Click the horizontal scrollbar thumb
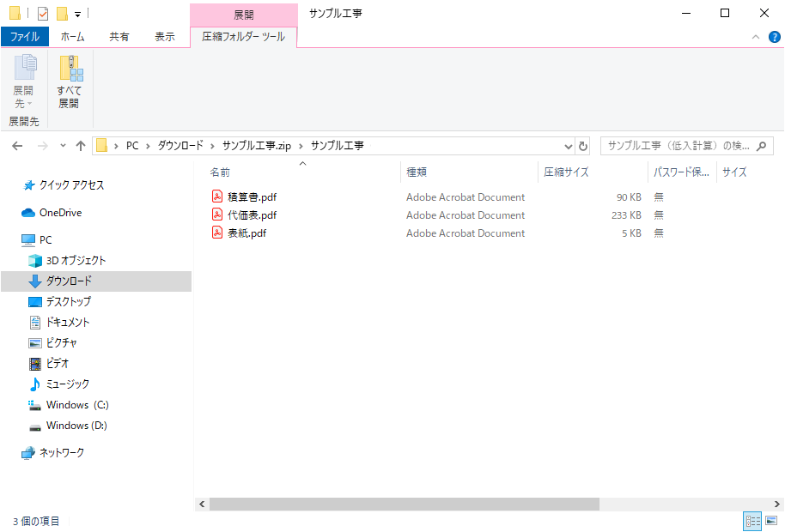 (x=404, y=505)
